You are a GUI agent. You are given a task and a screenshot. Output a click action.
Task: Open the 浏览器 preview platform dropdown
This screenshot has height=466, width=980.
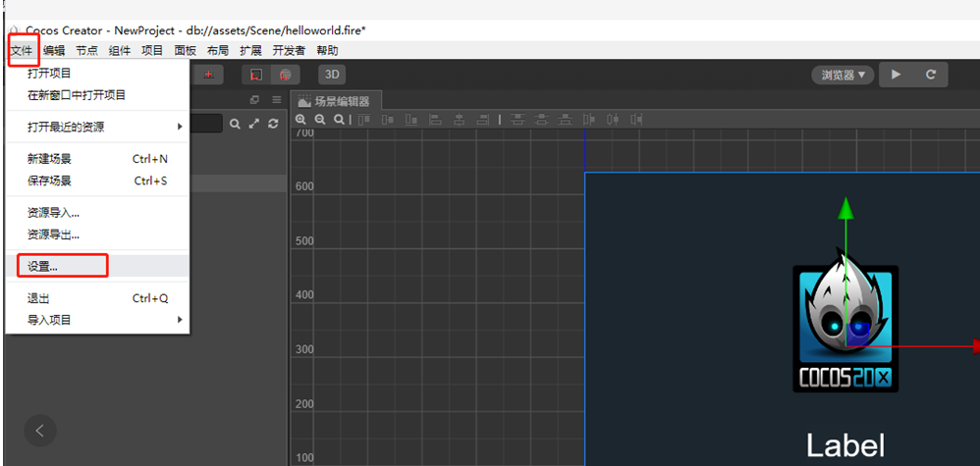(x=844, y=75)
